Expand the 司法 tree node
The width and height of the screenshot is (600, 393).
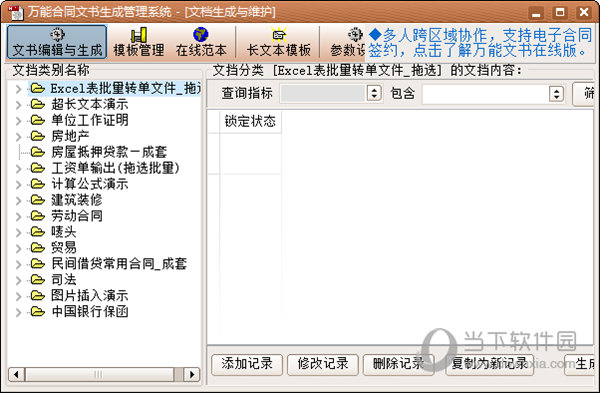[x=18, y=280]
